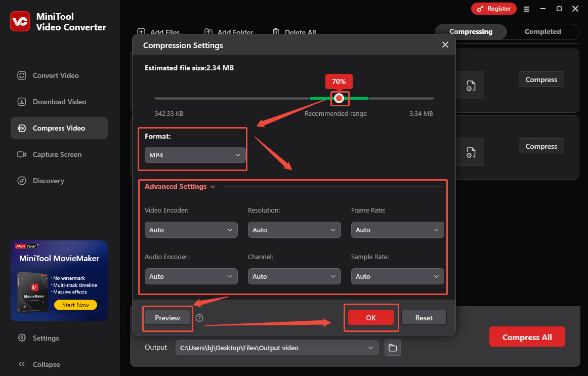Click the Compress All button
This screenshot has width=588, height=376.
pyautogui.click(x=527, y=337)
